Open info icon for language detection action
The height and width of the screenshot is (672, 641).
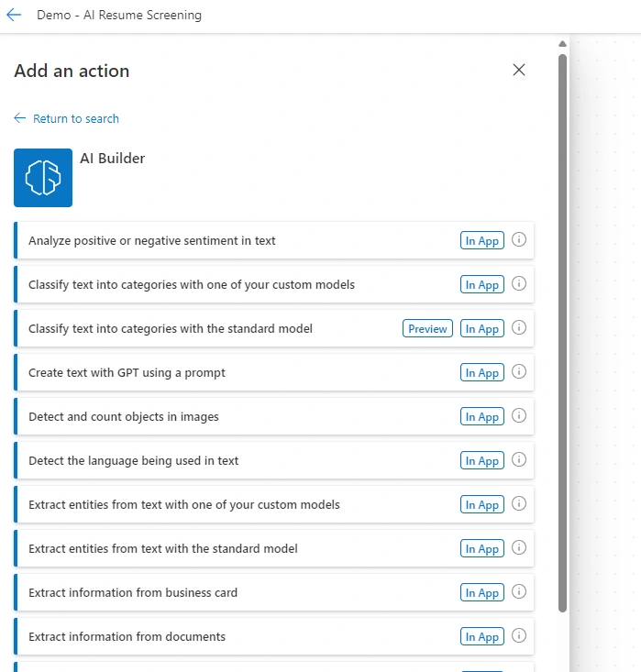coord(519,460)
